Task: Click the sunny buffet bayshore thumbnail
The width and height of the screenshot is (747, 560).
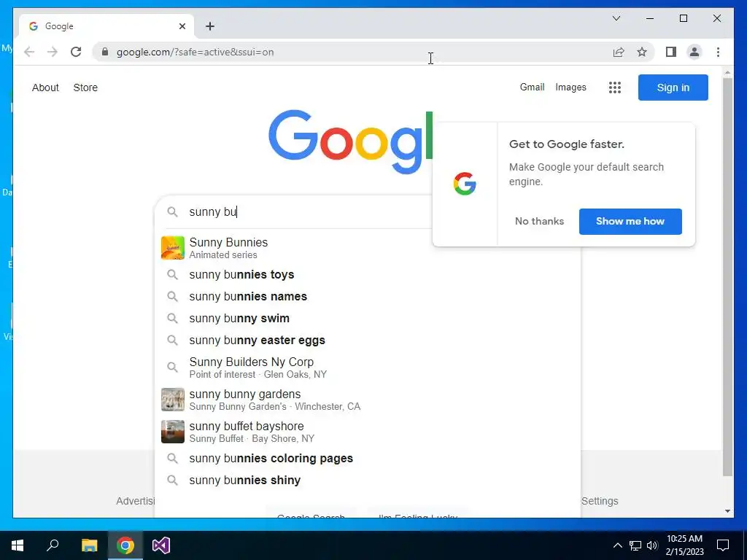Action: click(172, 432)
